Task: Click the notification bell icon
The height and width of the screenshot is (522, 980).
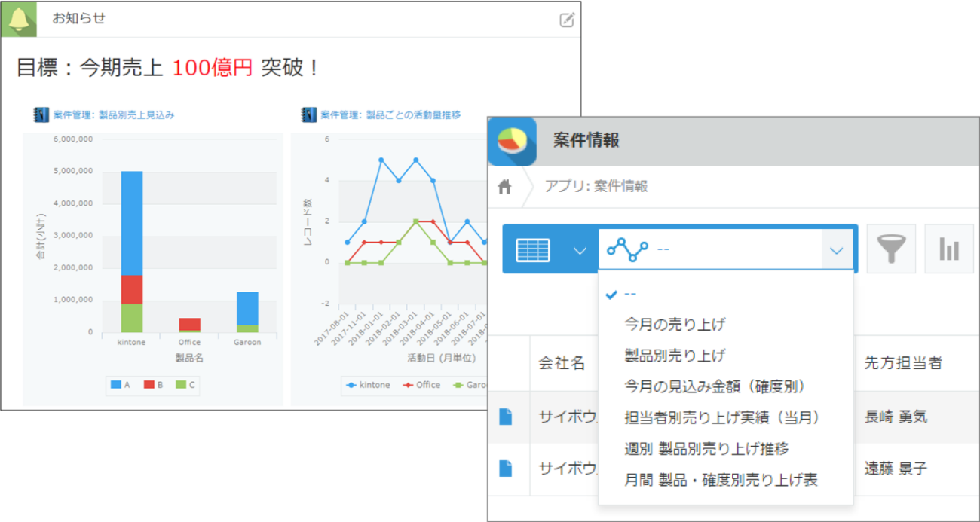Action: pos(18,19)
